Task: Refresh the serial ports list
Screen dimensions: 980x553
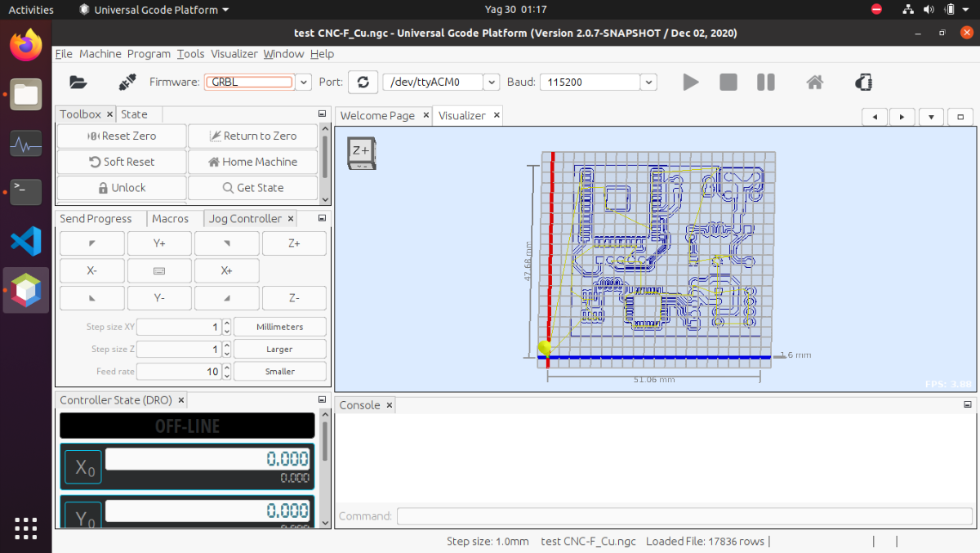Action: tap(363, 82)
